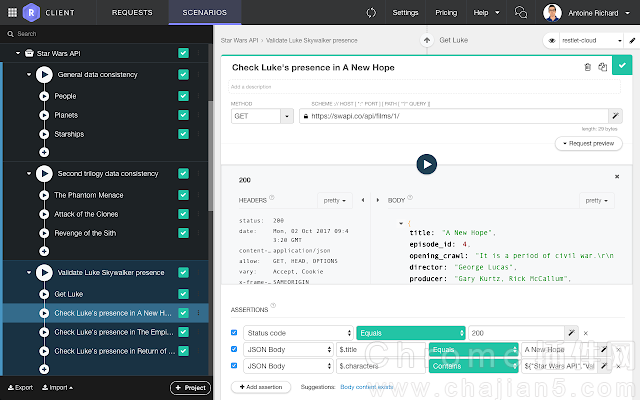This screenshot has height=400, width=640.
Task: Collapse Second trilogy data consistency scenario
Action: point(29,174)
